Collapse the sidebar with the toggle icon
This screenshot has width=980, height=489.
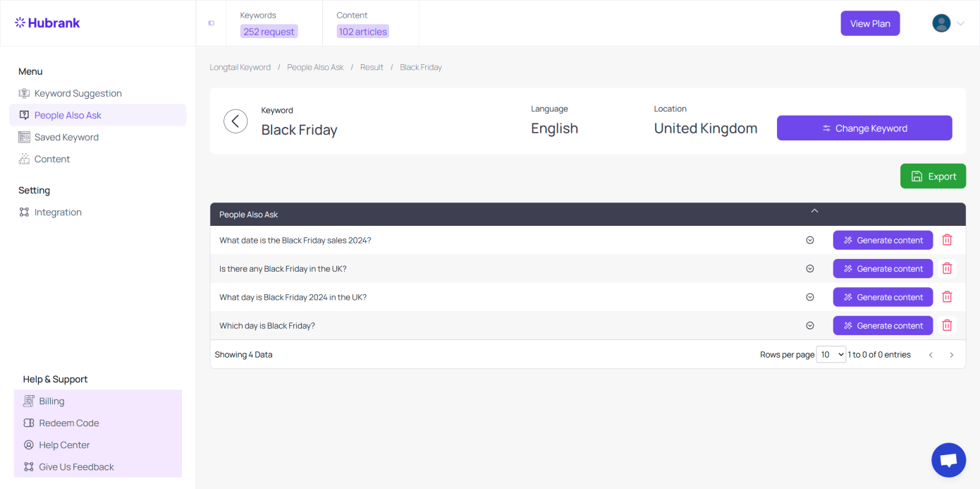(211, 23)
